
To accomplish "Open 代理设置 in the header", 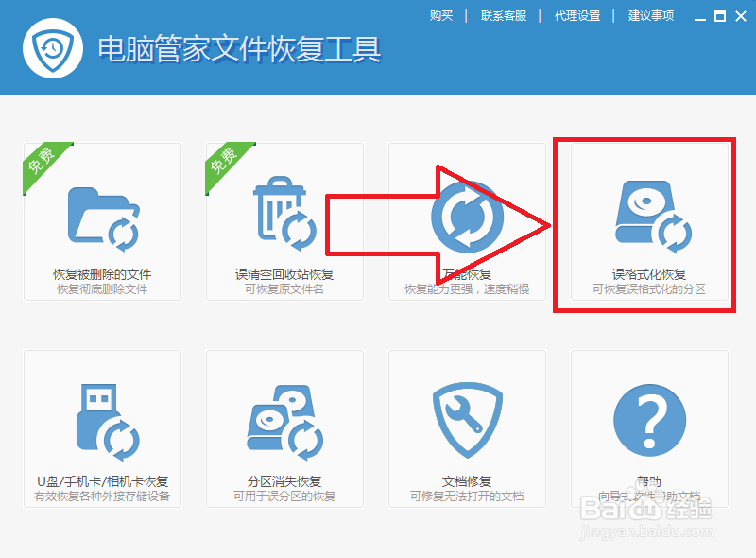I will coord(577,16).
